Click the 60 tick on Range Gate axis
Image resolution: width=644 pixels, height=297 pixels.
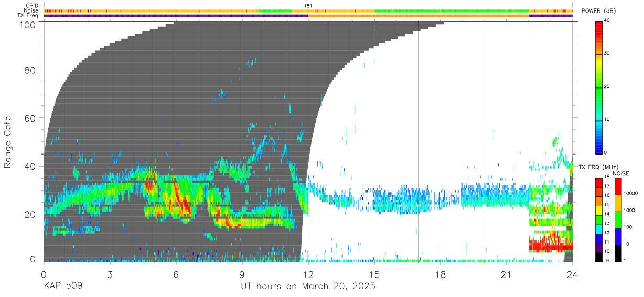click(29, 118)
